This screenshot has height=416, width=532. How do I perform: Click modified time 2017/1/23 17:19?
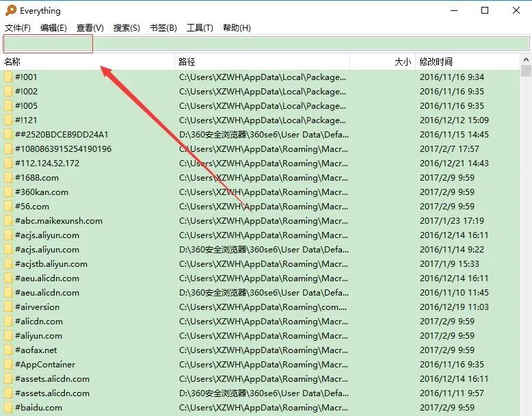[451, 221]
